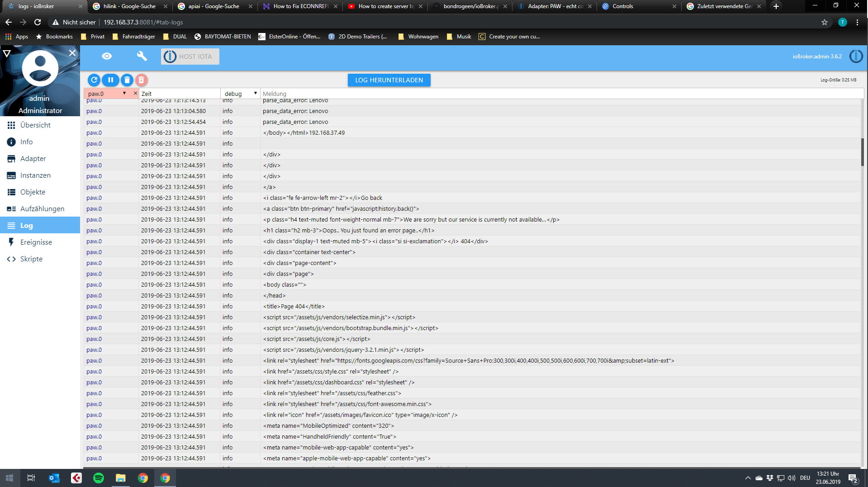Open the BAYTOMAT-BIETEN bookmark
The image size is (868, 487).
click(223, 37)
